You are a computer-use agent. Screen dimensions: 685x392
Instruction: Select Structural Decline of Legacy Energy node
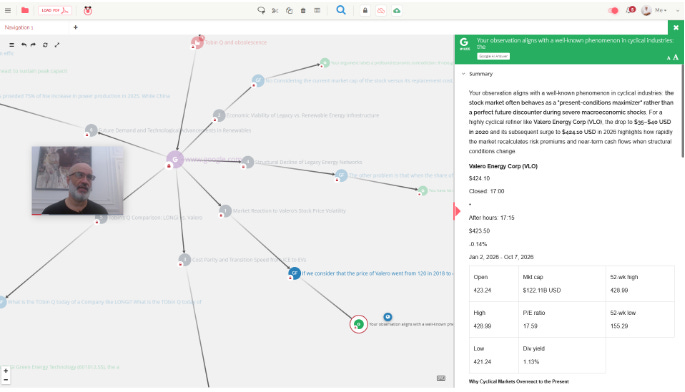pos(248,162)
